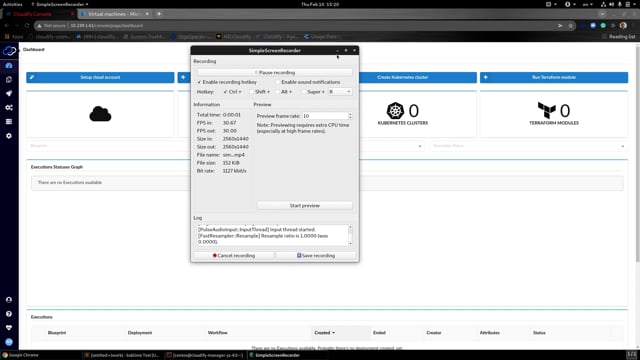Click the Preview frame rate field
Screen dimensions: 640x360
[325, 116]
